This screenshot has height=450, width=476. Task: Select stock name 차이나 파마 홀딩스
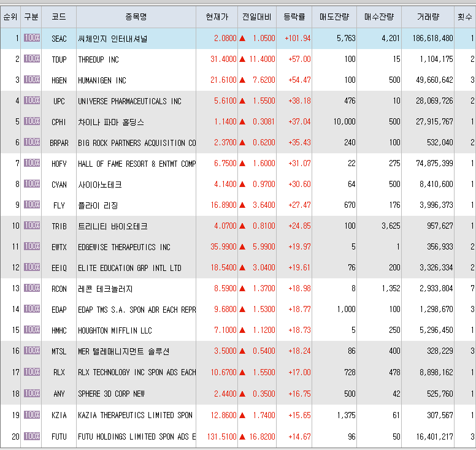click(111, 122)
